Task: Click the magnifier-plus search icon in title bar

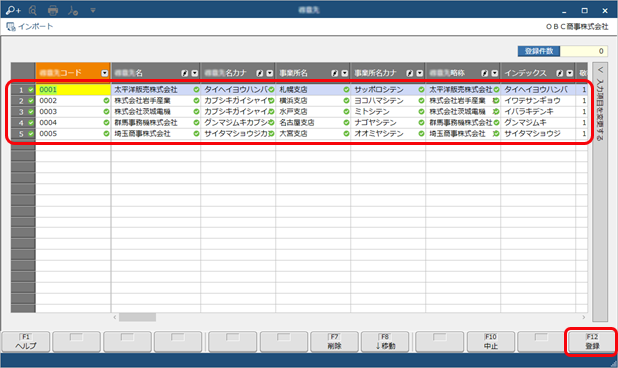Action: click(13, 10)
